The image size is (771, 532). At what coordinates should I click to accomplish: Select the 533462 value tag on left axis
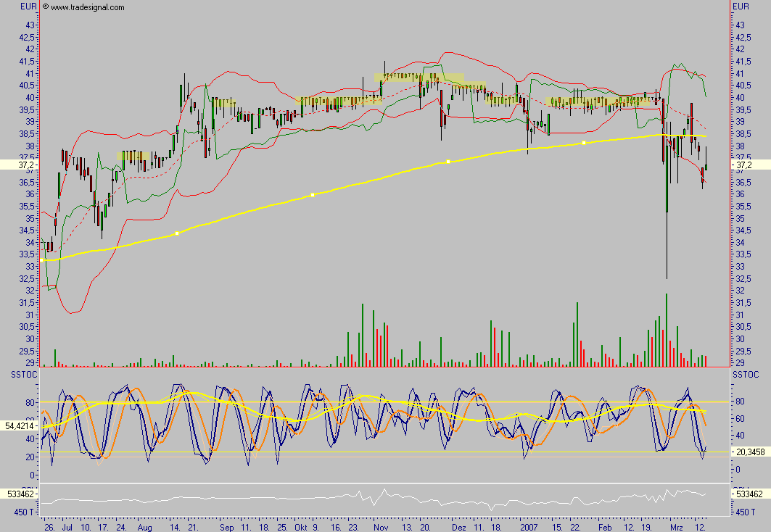(x=19, y=494)
